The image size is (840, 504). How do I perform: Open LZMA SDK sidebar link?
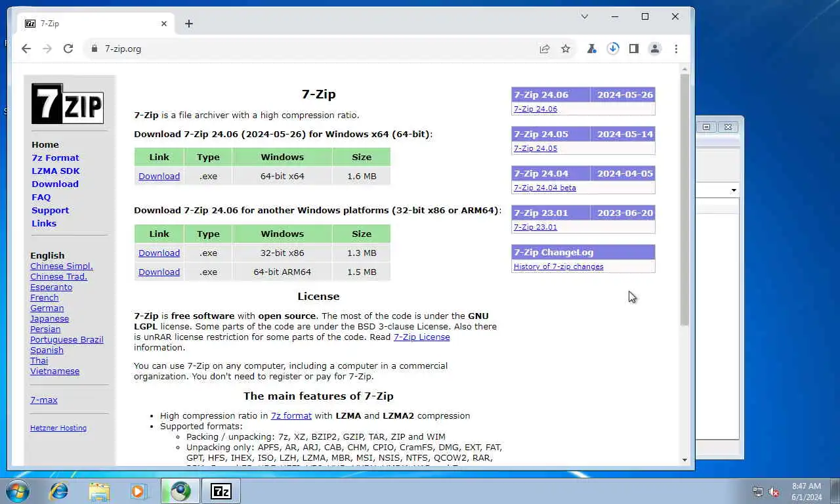pyautogui.click(x=56, y=171)
